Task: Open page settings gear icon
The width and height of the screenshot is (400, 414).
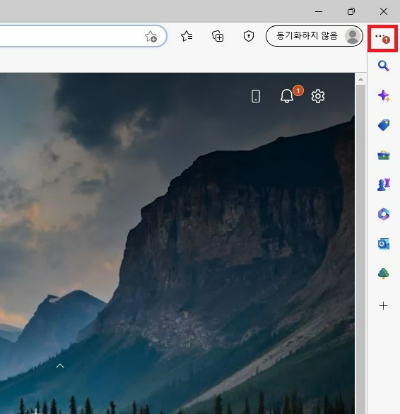Action: click(x=318, y=96)
